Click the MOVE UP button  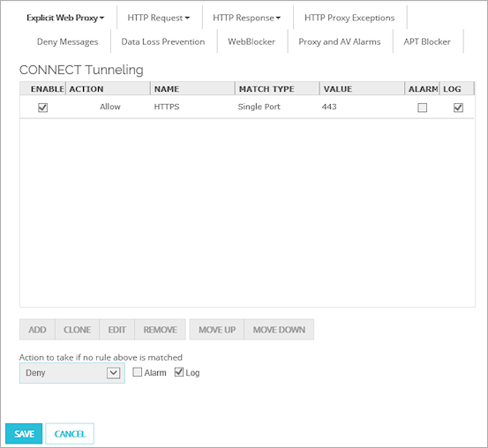click(x=217, y=330)
